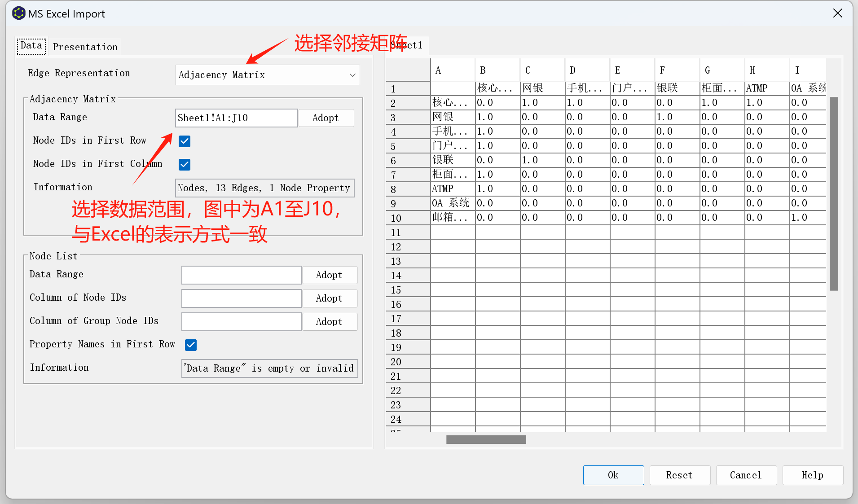Select the Sheet1 spreadsheet tab
Image resolution: width=858 pixels, height=504 pixels.
pos(408,45)
